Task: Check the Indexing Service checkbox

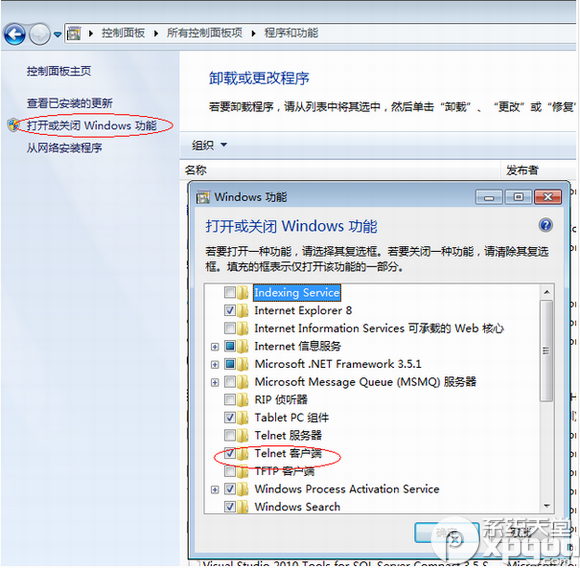Action: point(230,293)
